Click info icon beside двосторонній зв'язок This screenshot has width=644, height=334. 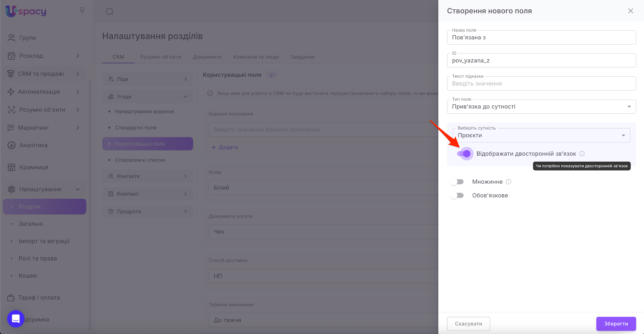582,154
